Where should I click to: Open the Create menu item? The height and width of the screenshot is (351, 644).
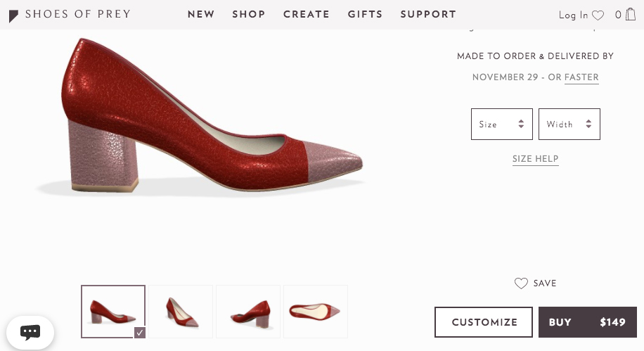pos(307,14)
